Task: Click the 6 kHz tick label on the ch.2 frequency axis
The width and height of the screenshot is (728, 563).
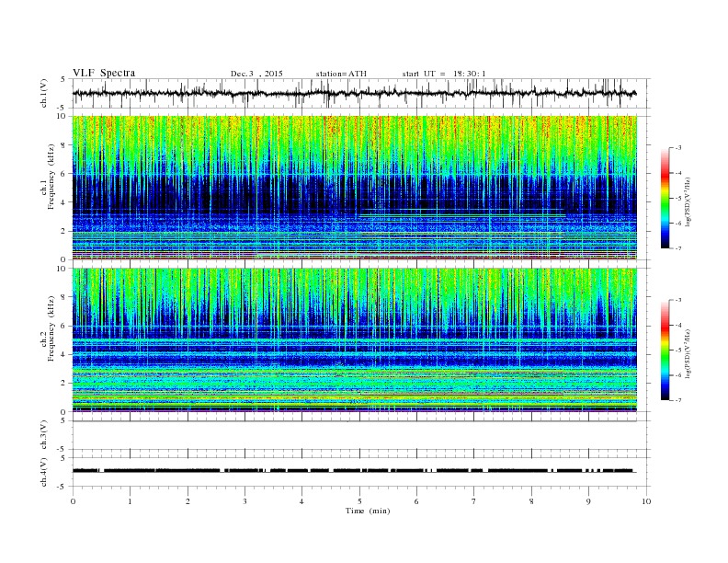Action: [64, 326]
